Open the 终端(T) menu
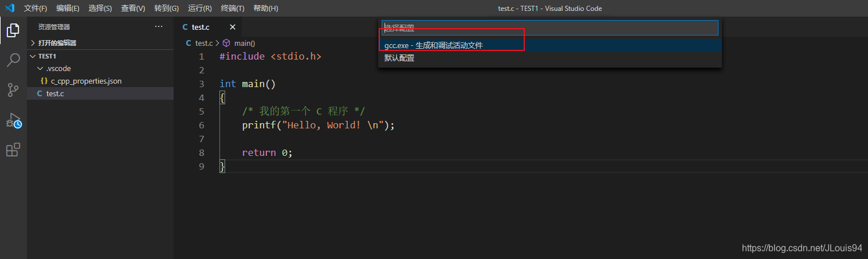 pos(233,8)
